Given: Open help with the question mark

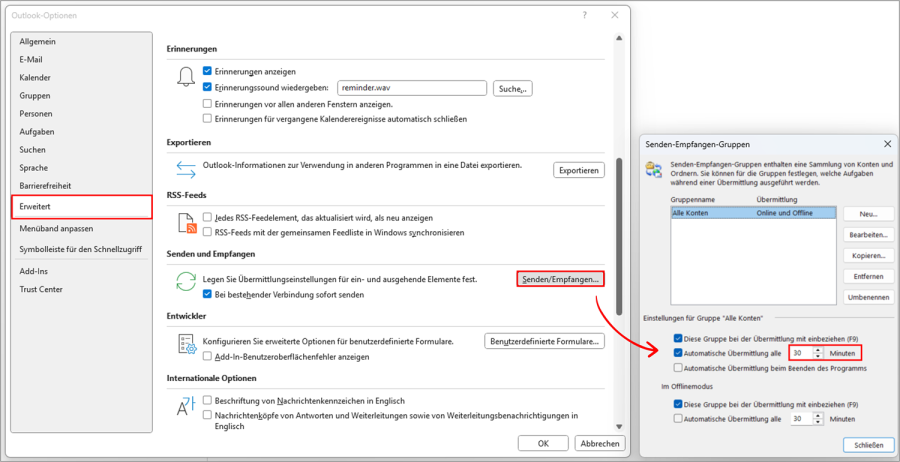Looking at the screenshot, I should click(584, 15).
